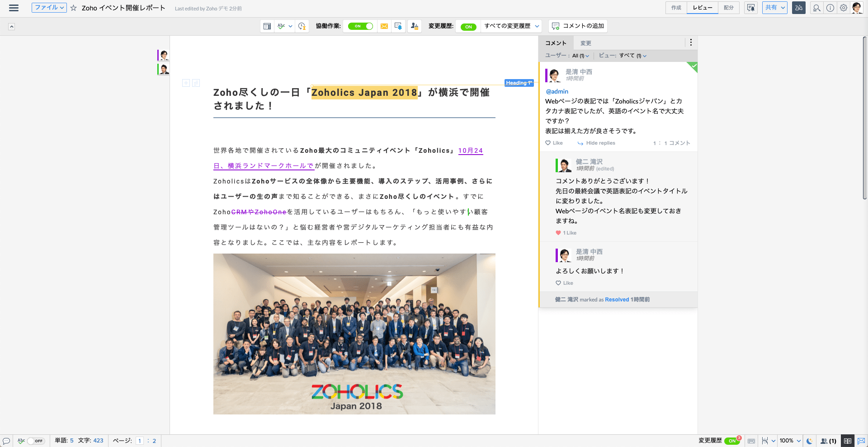
Task: Like the first comment by 是清 中西
Action: click(x=554, y=143)
